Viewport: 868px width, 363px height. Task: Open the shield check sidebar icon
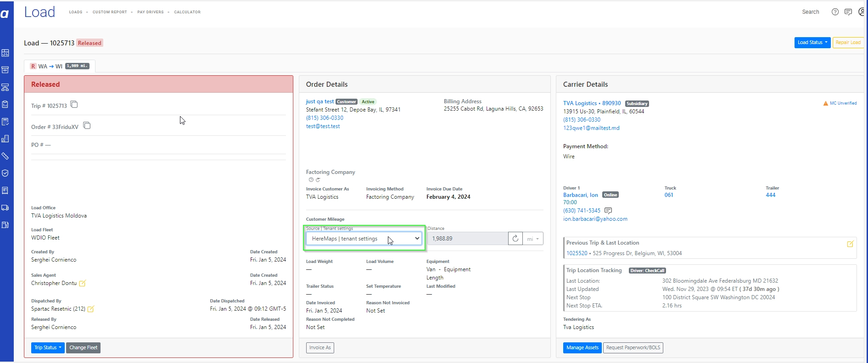click(5, 173)
